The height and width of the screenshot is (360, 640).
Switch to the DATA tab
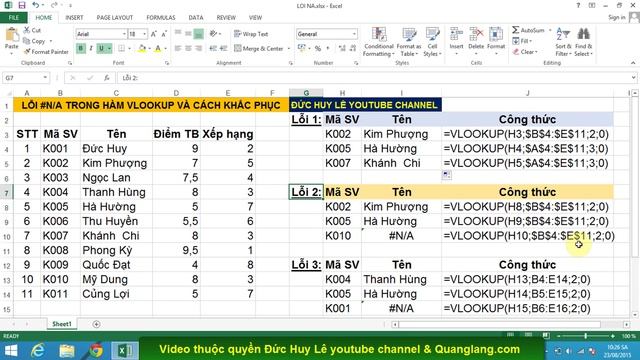[196, 18]
